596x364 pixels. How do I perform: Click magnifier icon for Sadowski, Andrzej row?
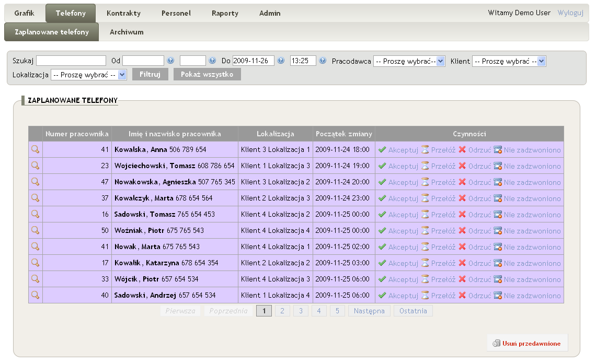point(35,295)
